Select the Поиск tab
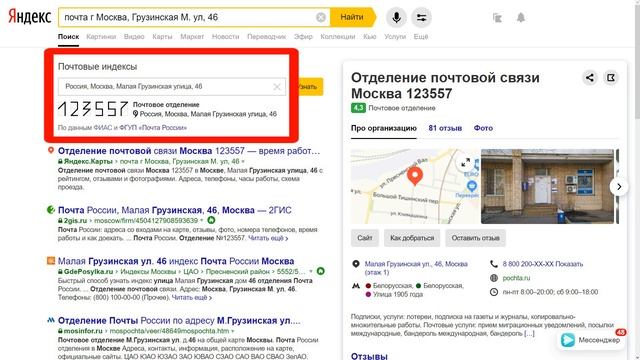The image size is (640, 360). click(68, 36)
